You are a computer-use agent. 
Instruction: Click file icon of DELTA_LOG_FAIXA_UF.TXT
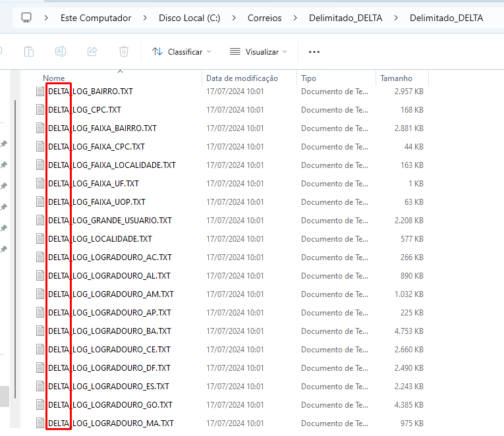[x=40, y=184]
